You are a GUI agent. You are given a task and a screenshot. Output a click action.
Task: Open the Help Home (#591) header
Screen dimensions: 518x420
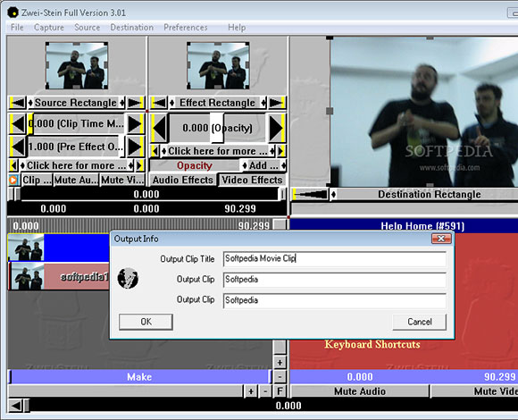(x=422, y=226)
